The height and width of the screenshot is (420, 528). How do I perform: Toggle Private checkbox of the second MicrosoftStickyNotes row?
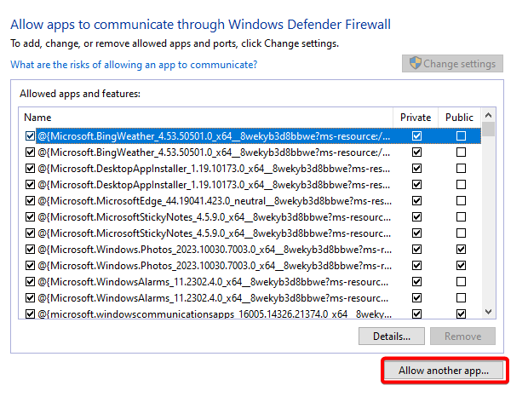(416, 233)
